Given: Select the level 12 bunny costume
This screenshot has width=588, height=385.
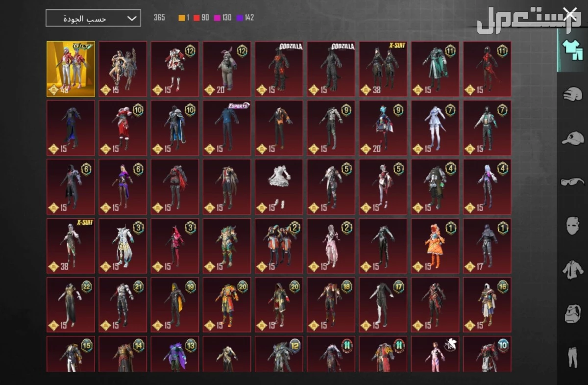Looking at the screenshot, I should tap(227, 69).
